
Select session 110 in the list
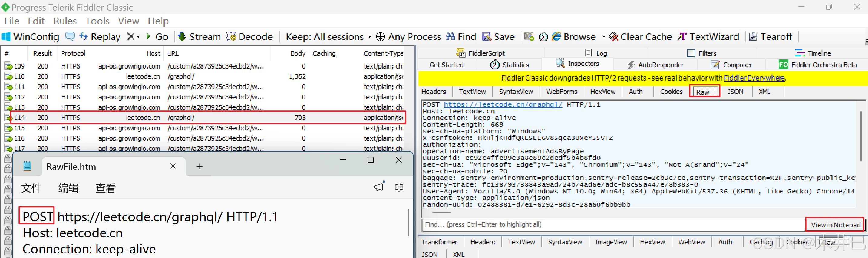[x=204, y=76]
